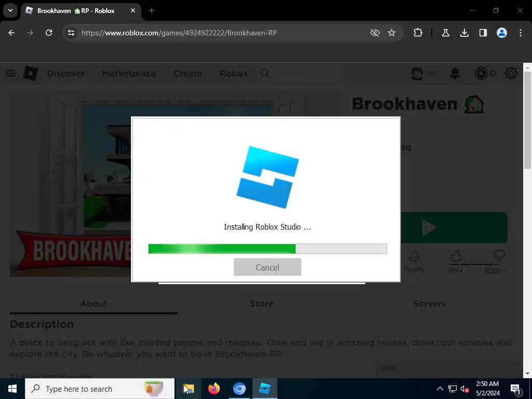Open the Marketplace page

pyautogui.click(x=129, y=73)
